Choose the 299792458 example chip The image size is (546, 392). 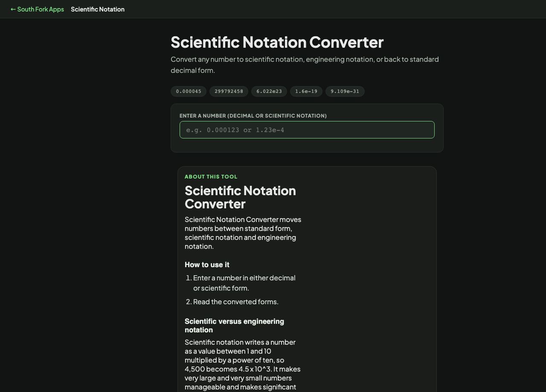[x=229, y=91]
